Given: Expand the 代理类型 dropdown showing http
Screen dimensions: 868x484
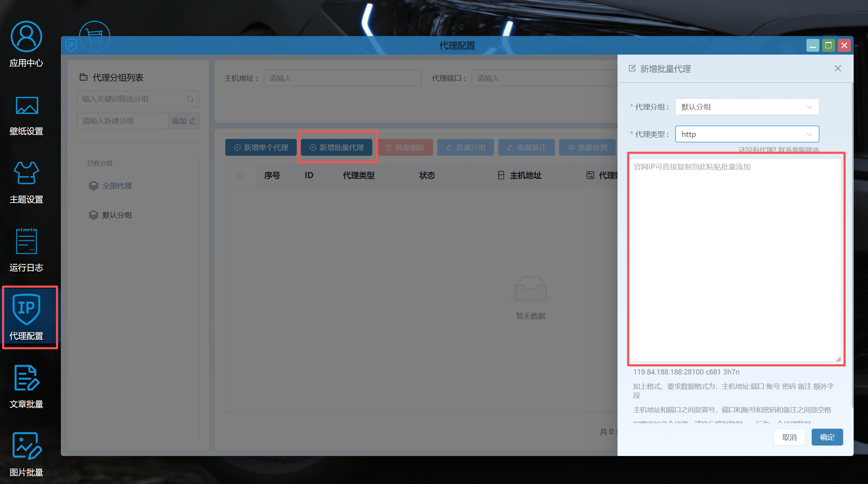Looking at the screenshot, I should [747, 134].
